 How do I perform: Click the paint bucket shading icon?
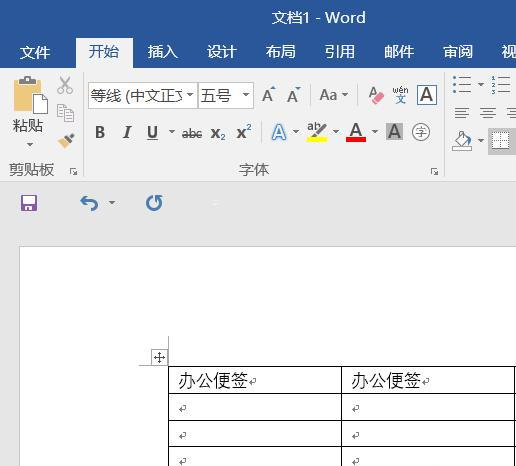click(462, 141)
